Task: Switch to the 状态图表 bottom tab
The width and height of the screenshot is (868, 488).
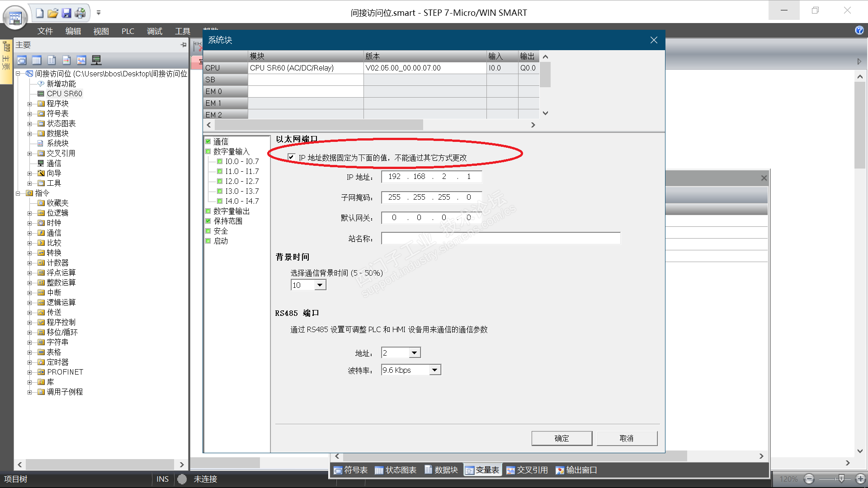Action: click(396, 470)
